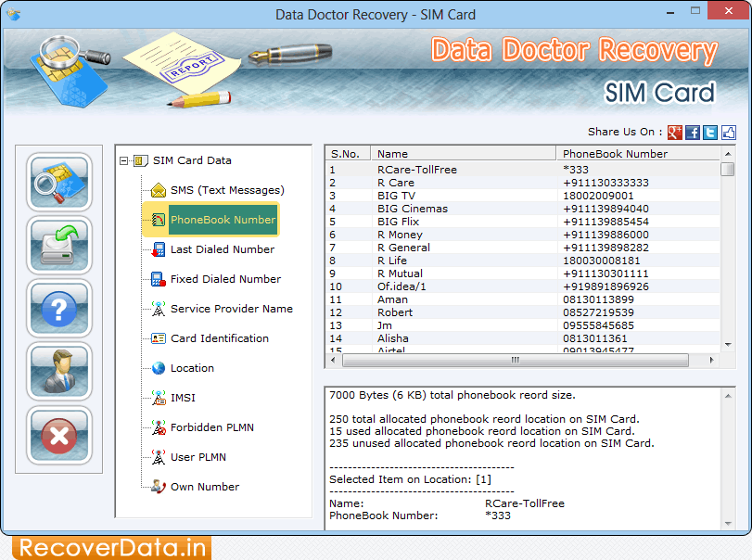
Task: Open Last Dialed Number in tree
Action: point(223,249)
